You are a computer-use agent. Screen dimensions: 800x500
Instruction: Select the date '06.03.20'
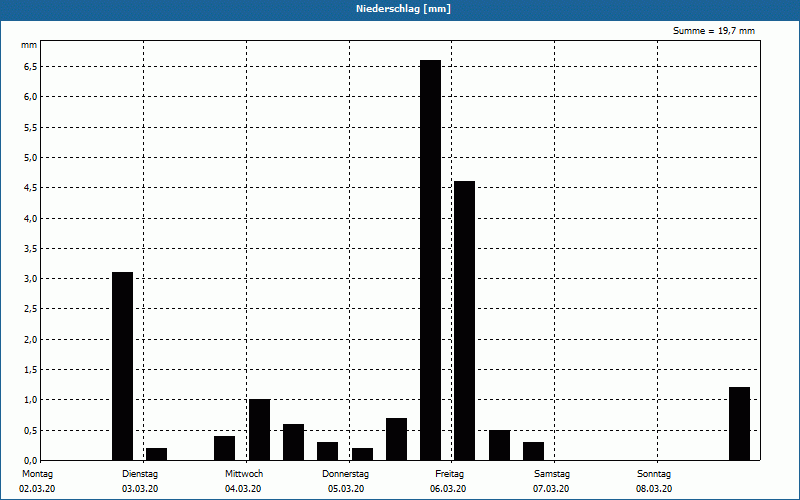coord(448,489)
